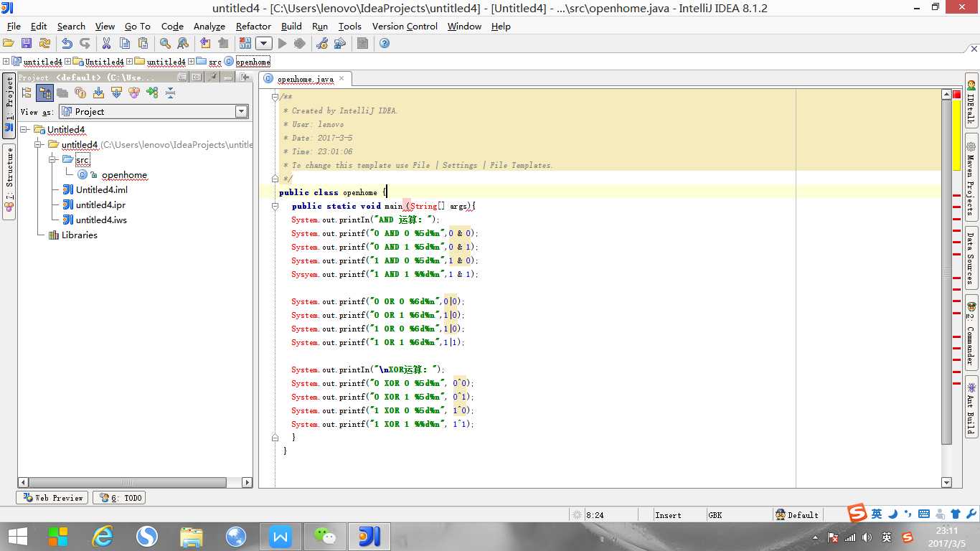
Task: Toggle Flatten Packages in Project panel
Action: click(27, 93)
